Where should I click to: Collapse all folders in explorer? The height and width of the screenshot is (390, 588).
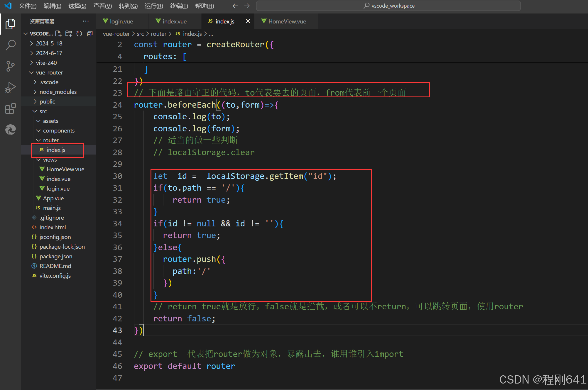90,34
